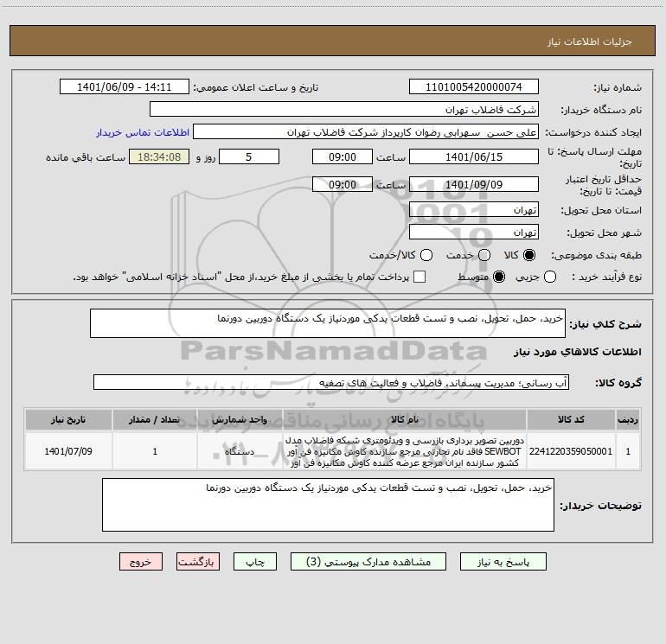
Task: Click the remaining days field showing 5
Action: tap(249, 156)
